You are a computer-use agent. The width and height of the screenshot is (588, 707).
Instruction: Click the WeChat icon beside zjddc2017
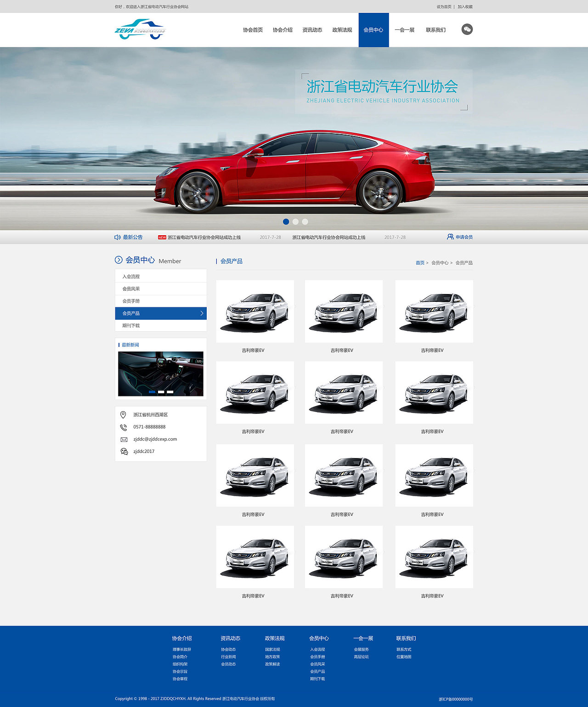click(124, 452)
